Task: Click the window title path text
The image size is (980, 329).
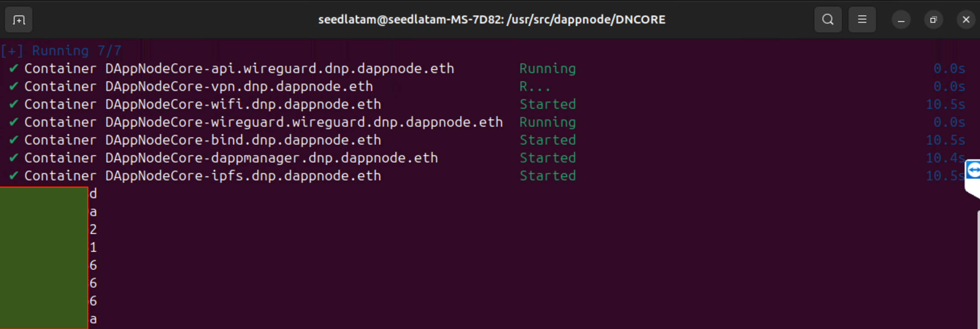Action: [x=492, y=20]
